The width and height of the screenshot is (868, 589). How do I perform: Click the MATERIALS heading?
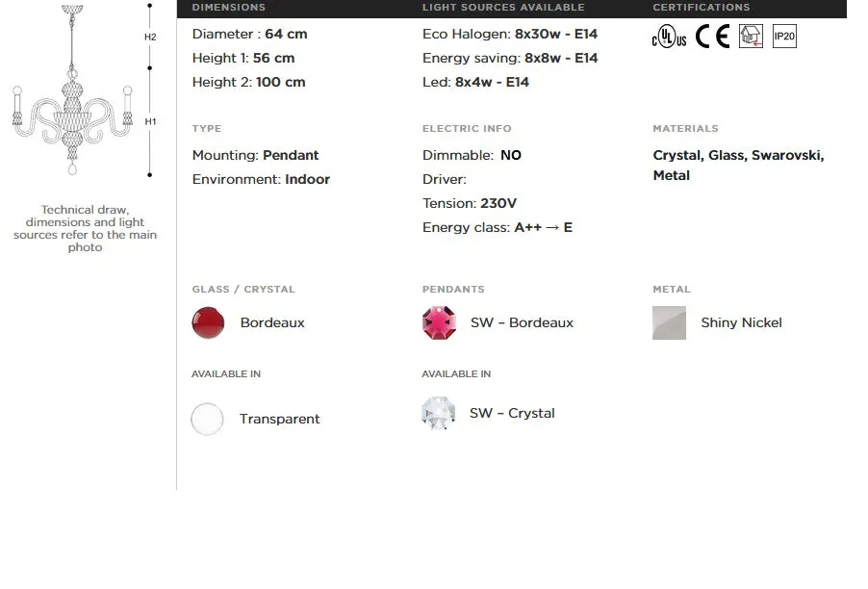[x=685, y=128]
